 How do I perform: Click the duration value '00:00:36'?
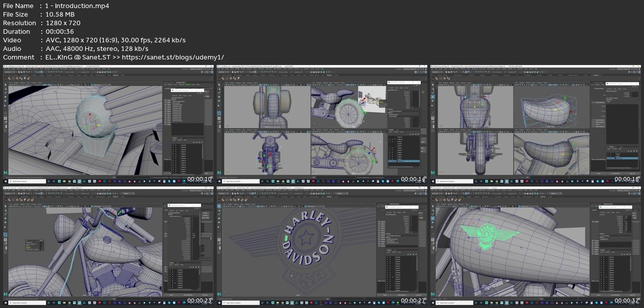coord(60,32)
